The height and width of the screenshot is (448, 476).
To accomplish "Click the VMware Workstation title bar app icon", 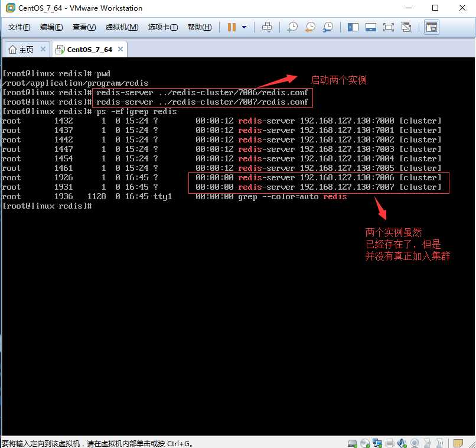I will [x=10, y=8].
